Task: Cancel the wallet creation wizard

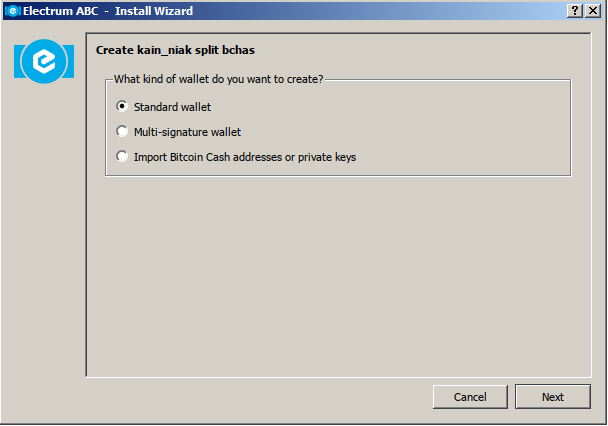Action: (470, 397)
